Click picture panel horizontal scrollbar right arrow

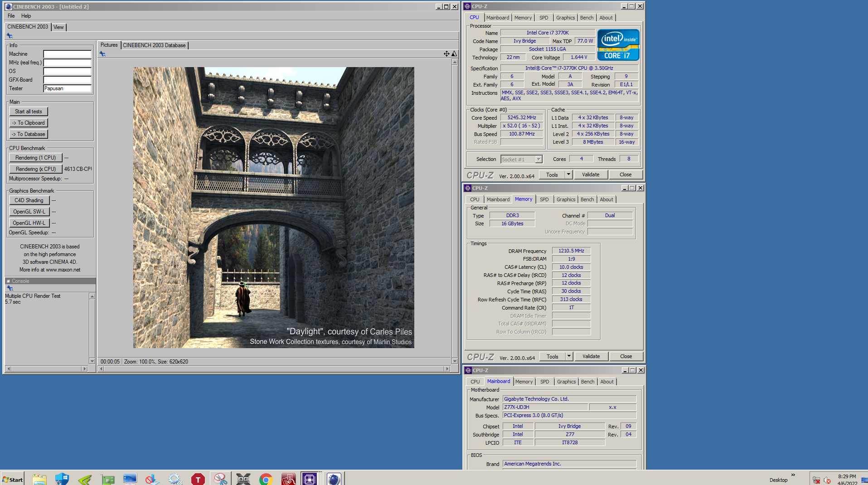[447, 369]
